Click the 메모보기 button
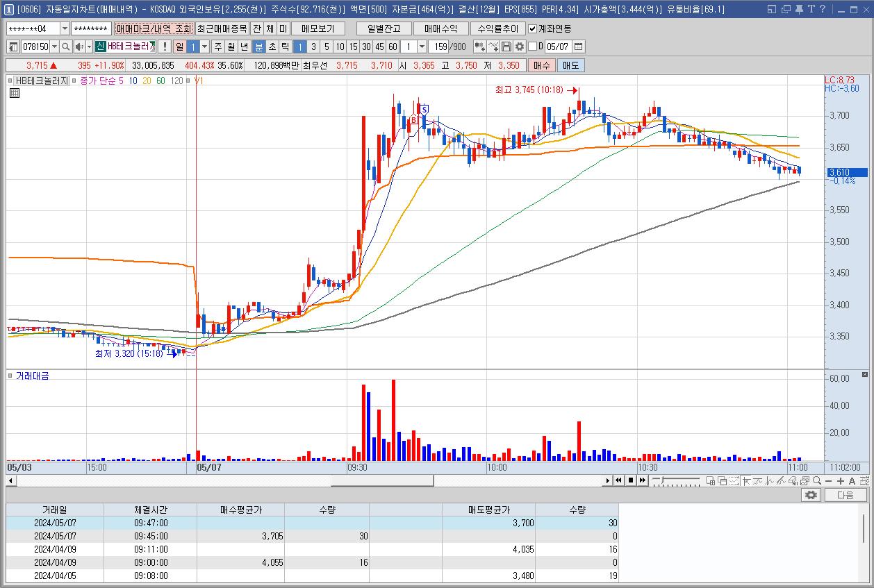Screen dimensions: 874x588 pos(318,28)
